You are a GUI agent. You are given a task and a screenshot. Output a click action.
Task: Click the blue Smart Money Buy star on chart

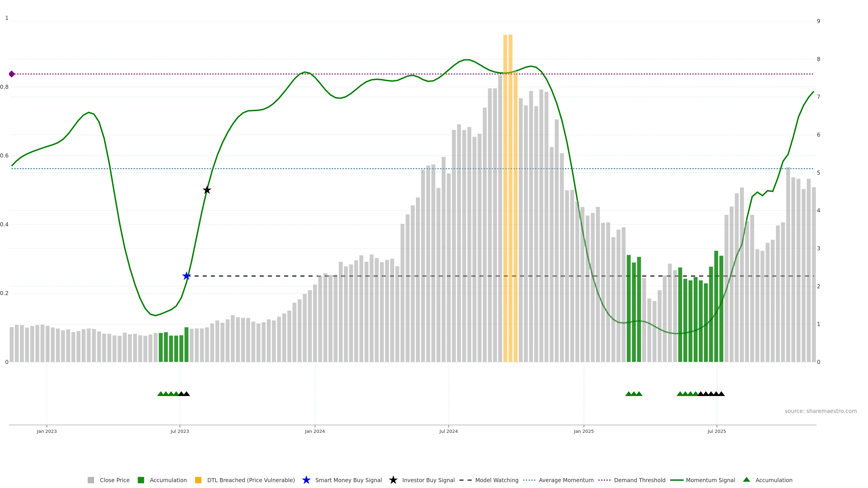pos(186,276)
